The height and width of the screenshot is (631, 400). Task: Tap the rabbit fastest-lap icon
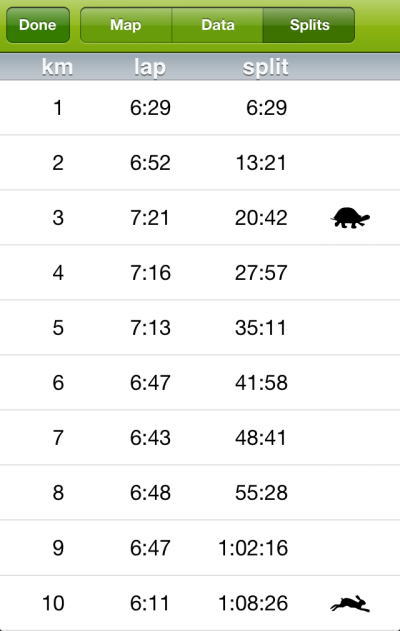[350, 604]
